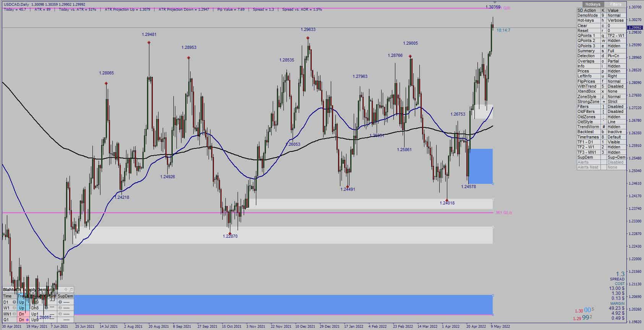
Task: Click the SupDem circle icon in the MN1 row
Action: (x=60, y=314)
